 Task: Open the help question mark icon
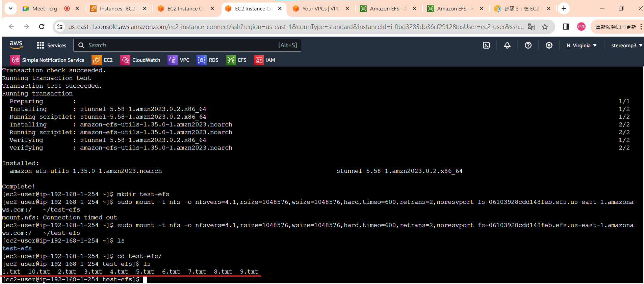tap(528, 45)
